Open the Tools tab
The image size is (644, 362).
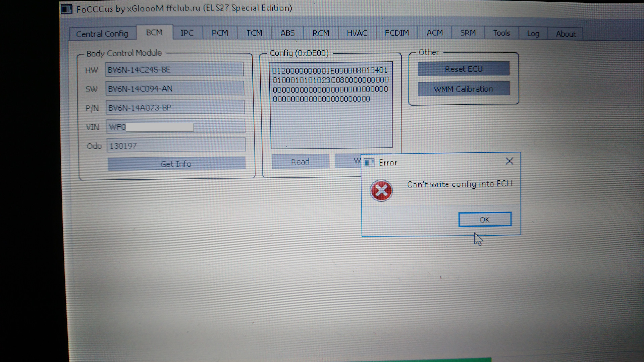(x=502, y=33)
